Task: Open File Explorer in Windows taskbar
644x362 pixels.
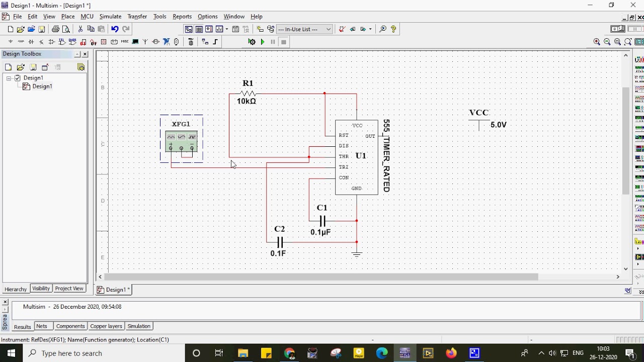Action: tap(243, 353)
